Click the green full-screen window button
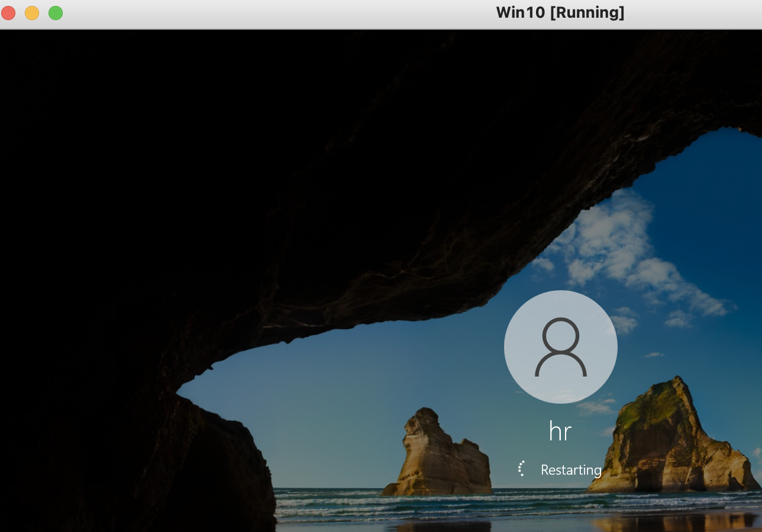 pyautogui.click(x=56, y=13)
